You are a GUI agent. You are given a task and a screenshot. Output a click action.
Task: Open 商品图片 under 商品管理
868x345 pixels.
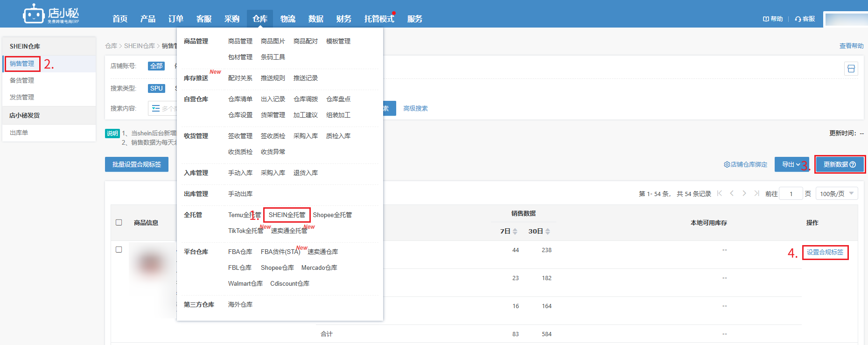(x=273, y=41)
